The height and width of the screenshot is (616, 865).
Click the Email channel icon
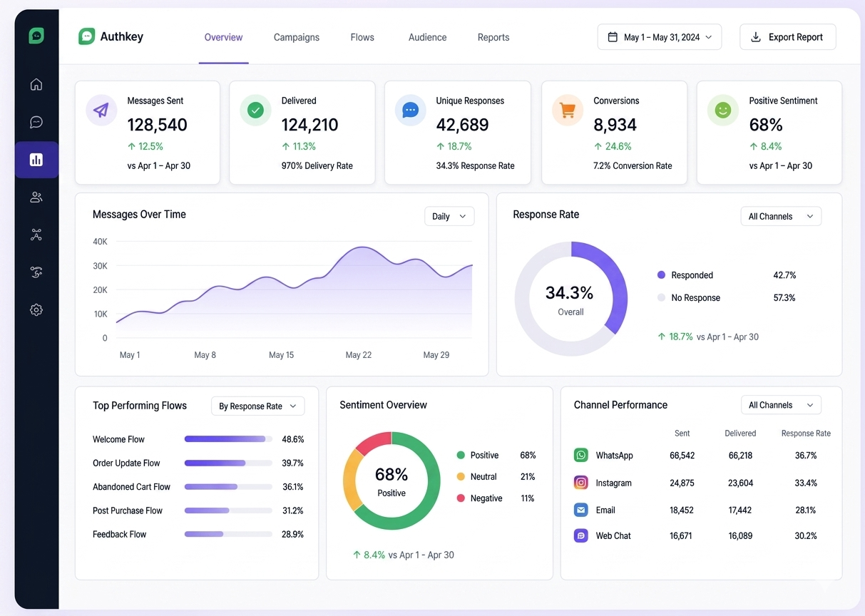(581, 510)
